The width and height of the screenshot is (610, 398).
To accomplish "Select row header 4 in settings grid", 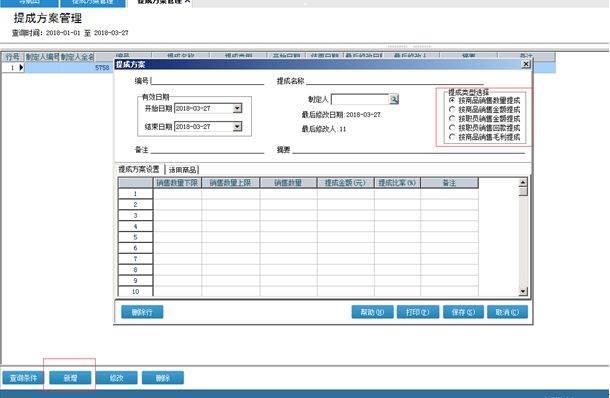I will pos(135,226).
